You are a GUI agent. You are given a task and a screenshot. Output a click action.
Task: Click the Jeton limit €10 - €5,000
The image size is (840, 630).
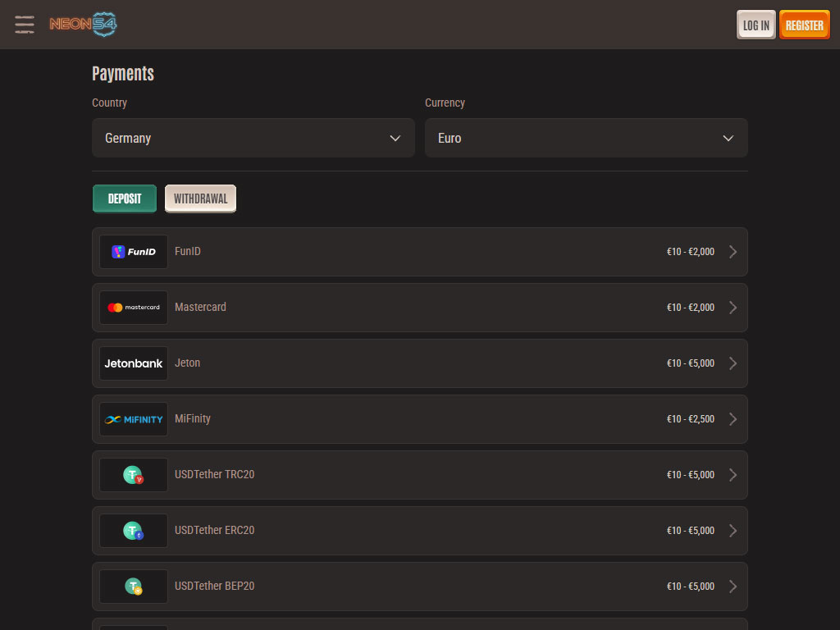[x=691, y=363]
